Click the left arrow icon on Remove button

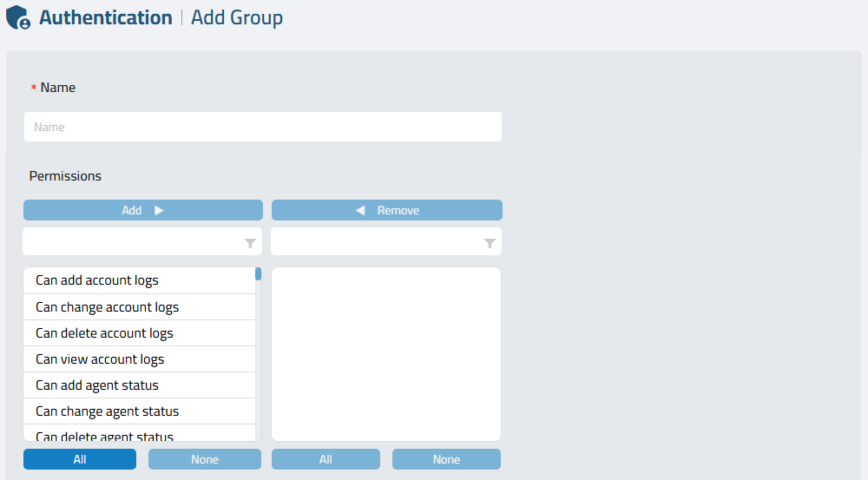click(360, 210)
